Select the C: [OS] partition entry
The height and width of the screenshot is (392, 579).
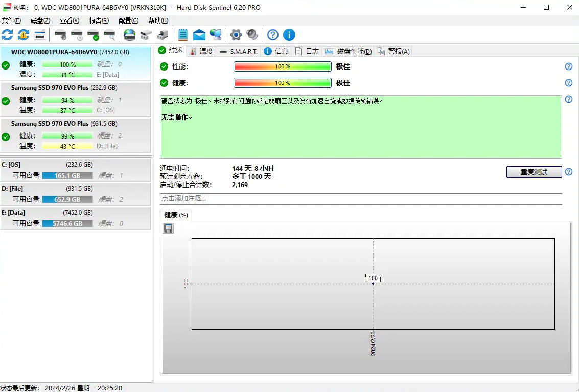click(76, 170)
